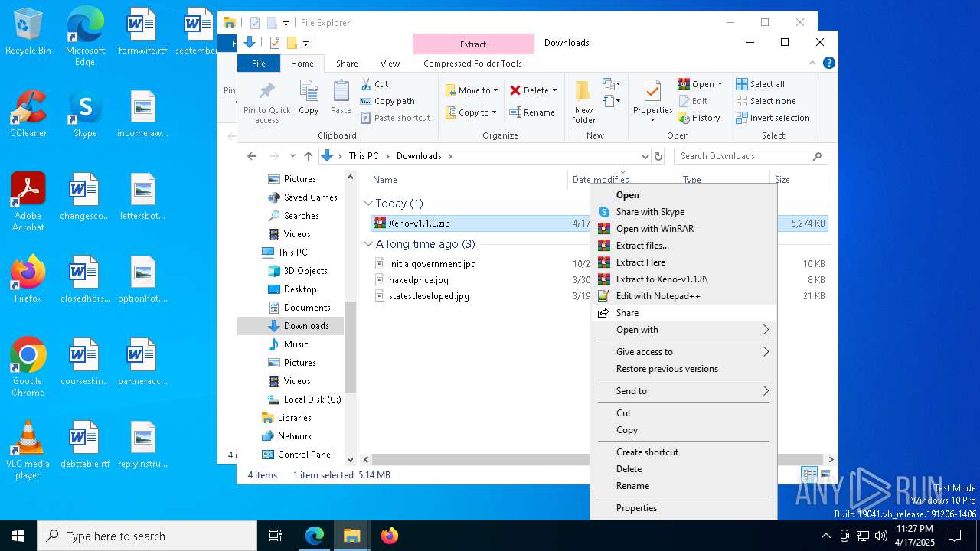Click the navigation pane vertical scrollbar
The width and height of the screenshot is (980, 551).
[351, 347]
